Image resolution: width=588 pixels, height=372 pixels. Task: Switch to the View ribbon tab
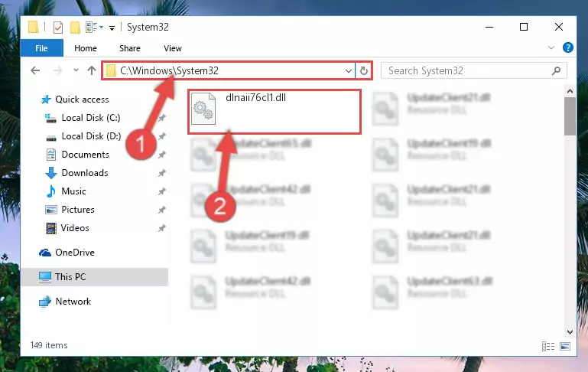[x=173, y=48]
